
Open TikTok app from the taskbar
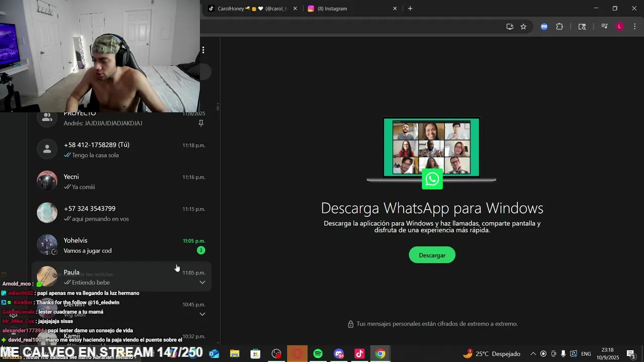point(359,354)
